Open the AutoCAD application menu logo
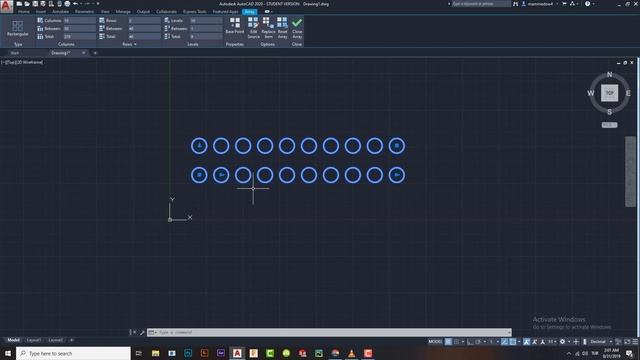Screen dimensions: 640x360 6,6
